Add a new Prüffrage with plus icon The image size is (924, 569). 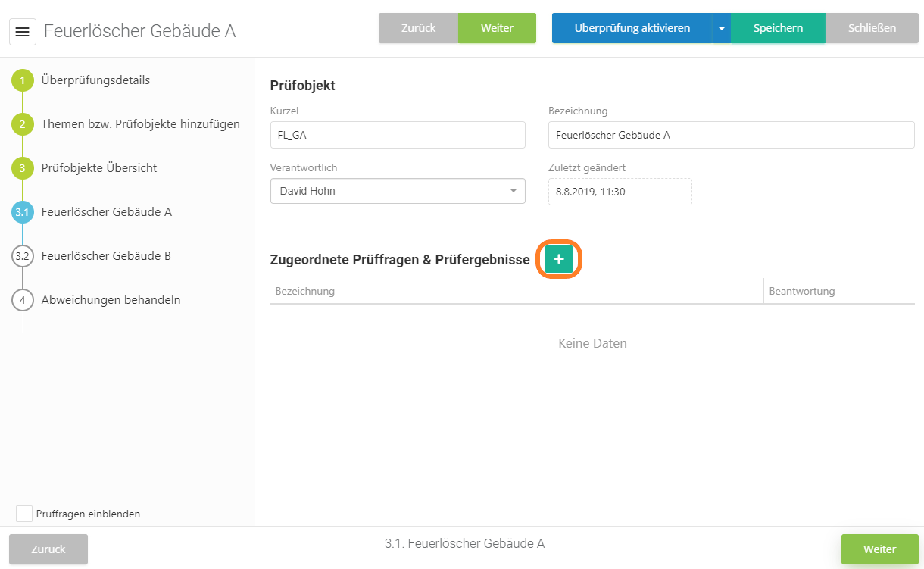[559, 259]
